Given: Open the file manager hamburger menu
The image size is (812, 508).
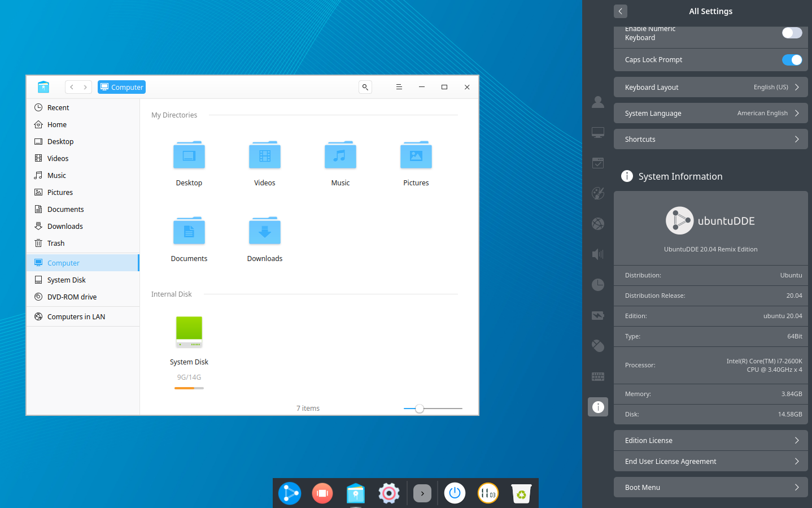Looking at the screenshot, I should pyautogui.click(x=399, y=87).
